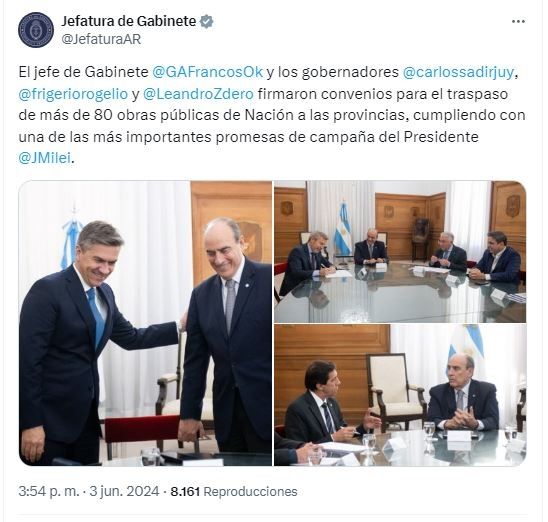Image resolution: width=548 pixels, height=522 pixels.
Task: Click the blue verified badge icon
Action: [x=207, y=22]
